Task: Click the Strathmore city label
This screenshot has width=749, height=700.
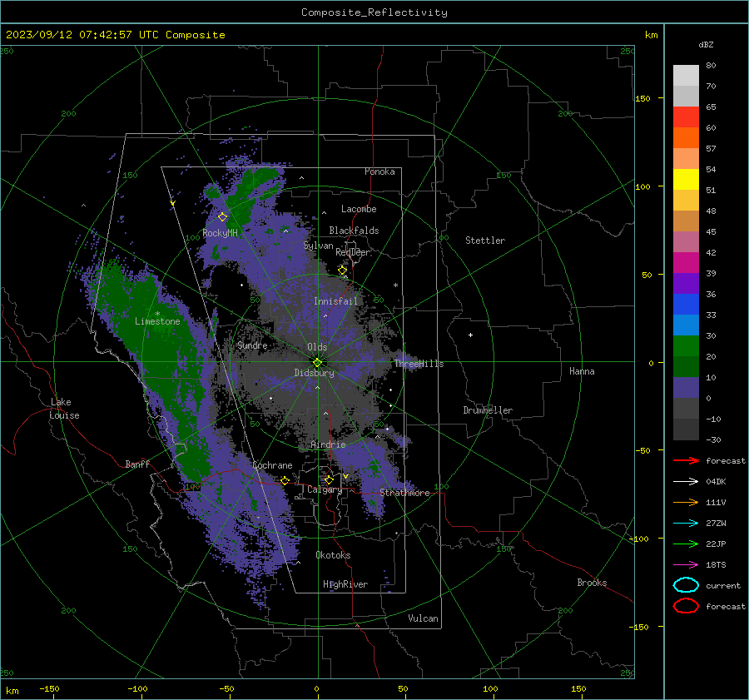Action: click(404, 493)
